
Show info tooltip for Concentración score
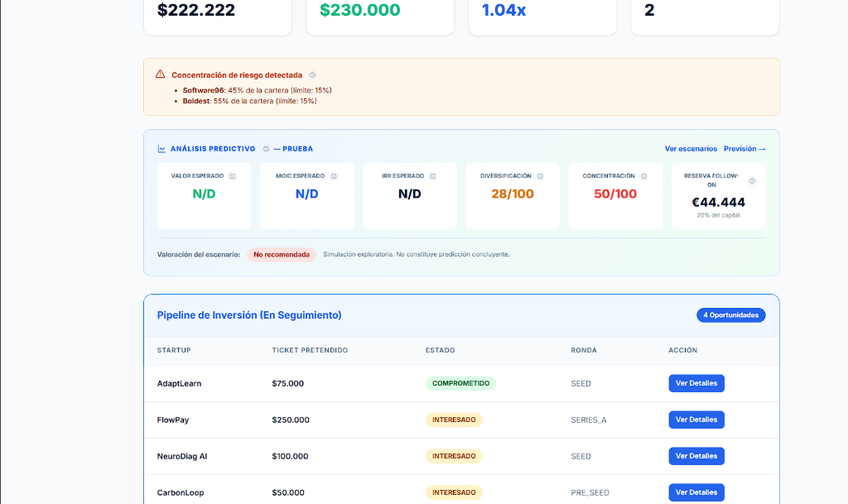click(643, 176)
